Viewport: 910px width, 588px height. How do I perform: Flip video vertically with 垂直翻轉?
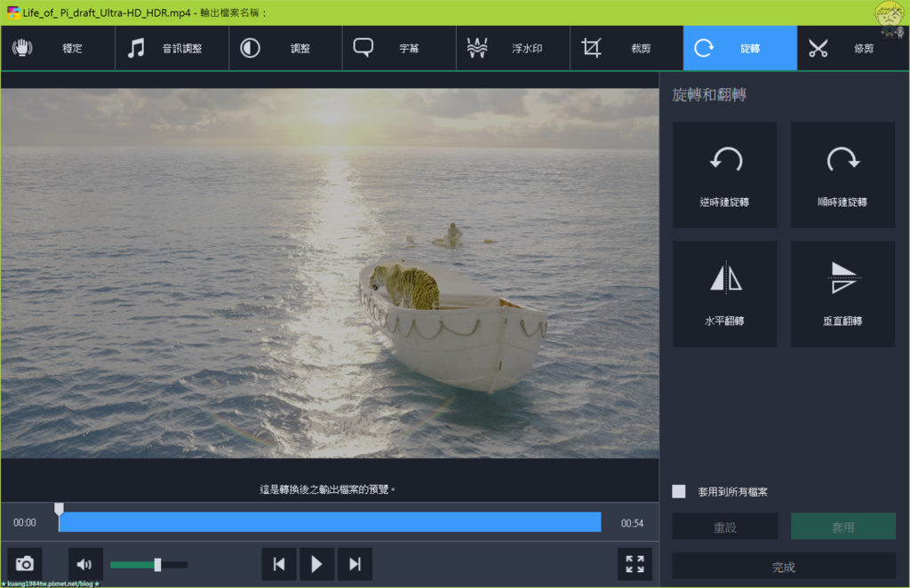tap(842, 294)
